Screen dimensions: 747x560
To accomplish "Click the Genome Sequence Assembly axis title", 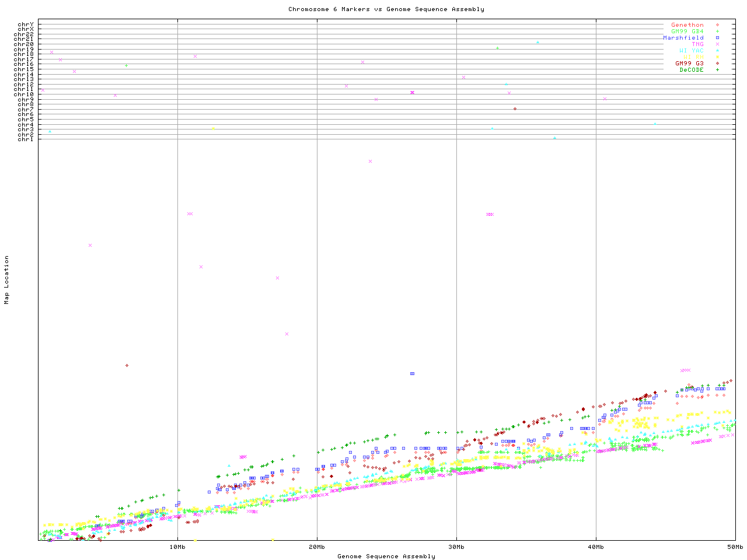I will [x=386, y=556].
